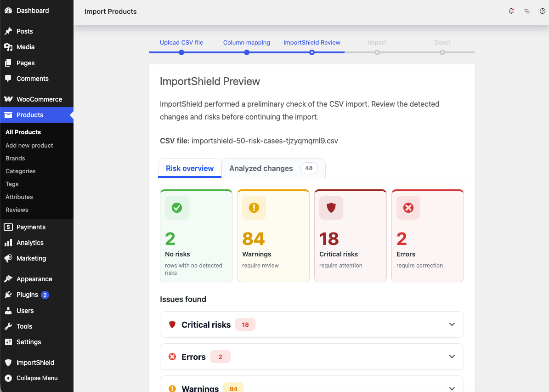The width and height of the screenshot is (549, 392).
Task: Click the Warnings 84 count badge
Action: [x=233, y=388]
